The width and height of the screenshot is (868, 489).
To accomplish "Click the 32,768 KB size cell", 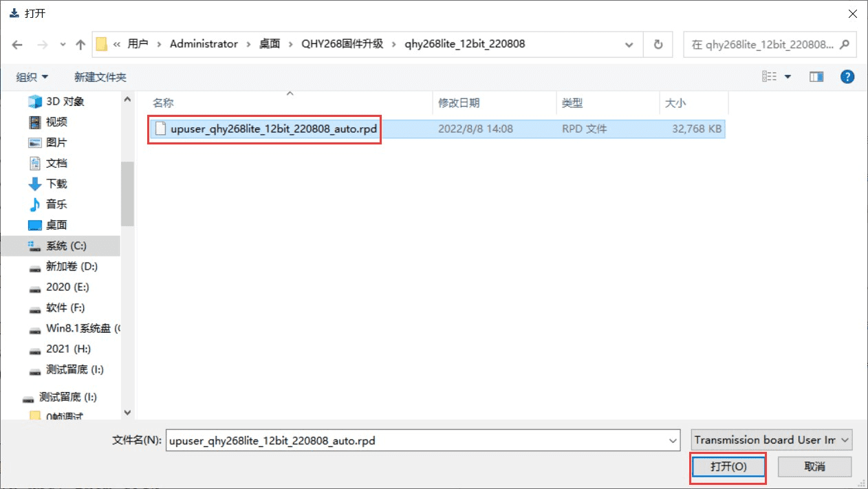I will click(x=697, y=129).
